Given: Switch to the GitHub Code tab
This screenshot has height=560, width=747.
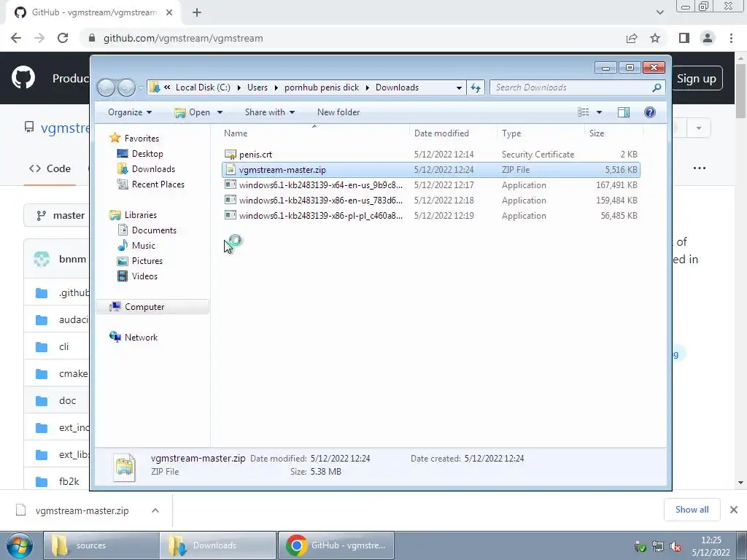Looking at the screenshot, I should point(50,168).
